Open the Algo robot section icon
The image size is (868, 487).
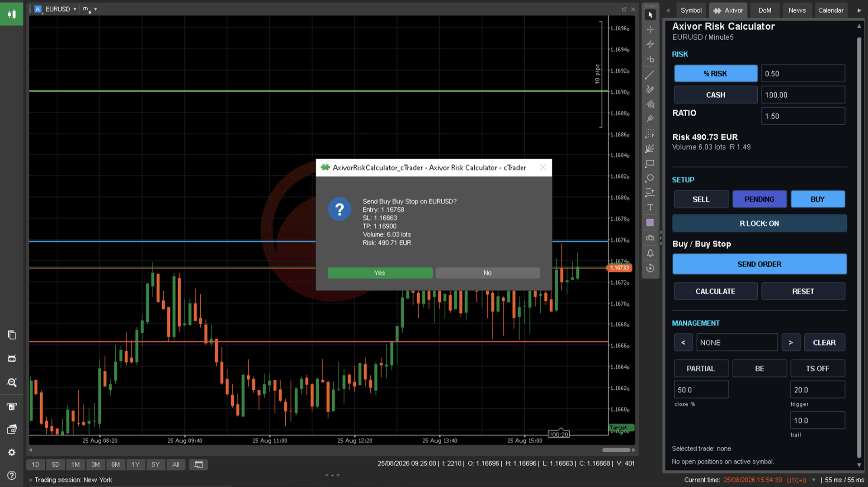point(12,359)
